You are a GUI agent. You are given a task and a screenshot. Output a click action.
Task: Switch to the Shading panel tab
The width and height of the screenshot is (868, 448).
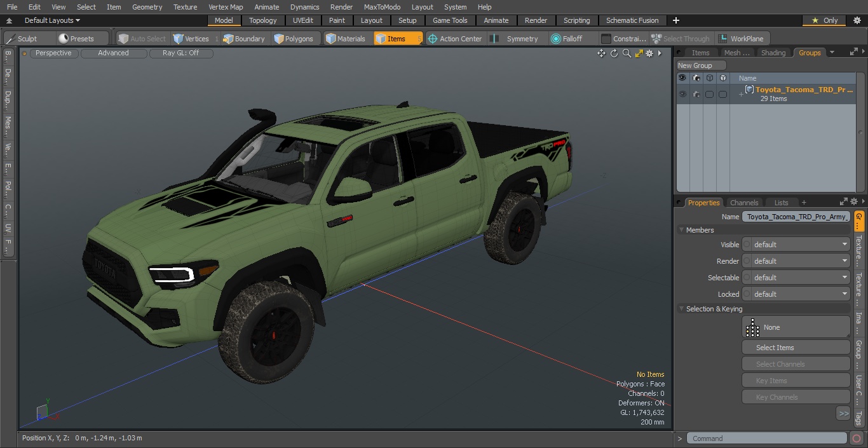click(773, 53)
